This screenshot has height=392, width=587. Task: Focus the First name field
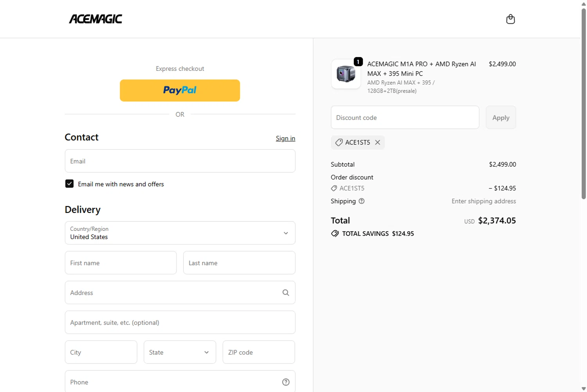(x=121, y=263)
